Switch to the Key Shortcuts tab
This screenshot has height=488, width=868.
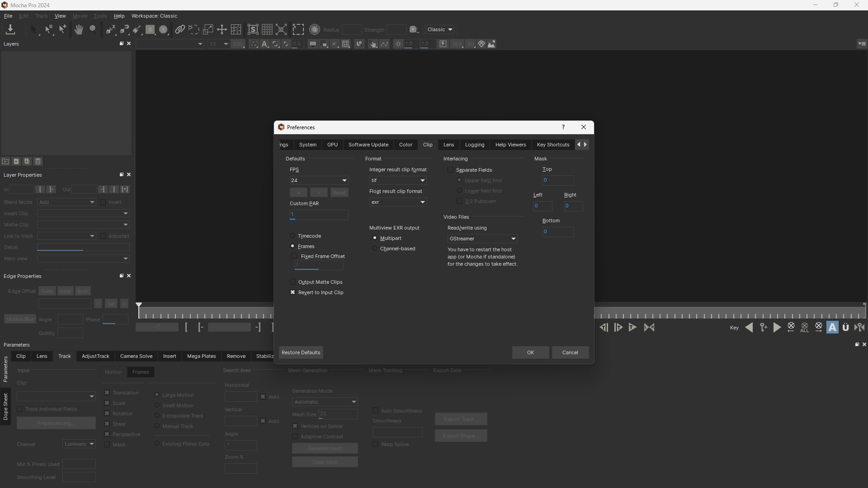pos(553,145)
